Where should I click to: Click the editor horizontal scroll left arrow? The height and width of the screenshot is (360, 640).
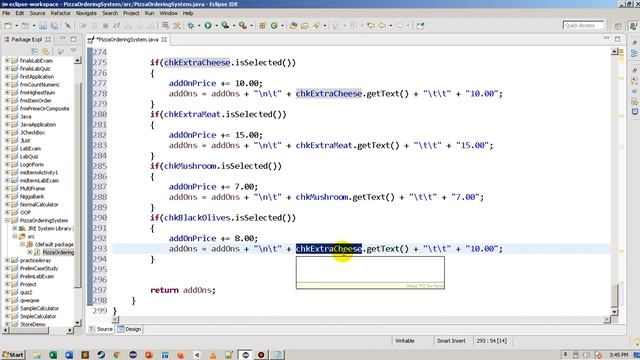pos(116,320)
